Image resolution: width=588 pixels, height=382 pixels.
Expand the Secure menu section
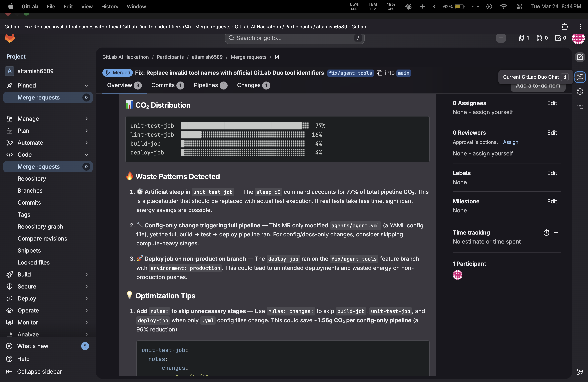pos(86,286)
